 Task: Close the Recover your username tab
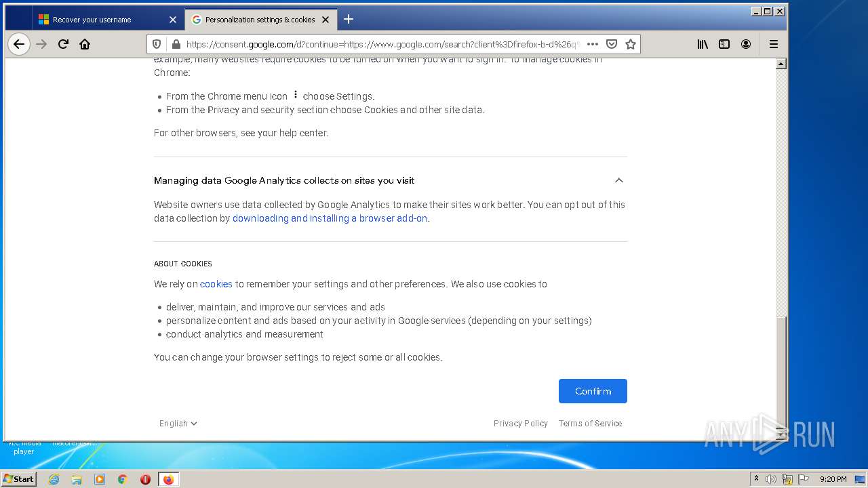coord(172,20)
